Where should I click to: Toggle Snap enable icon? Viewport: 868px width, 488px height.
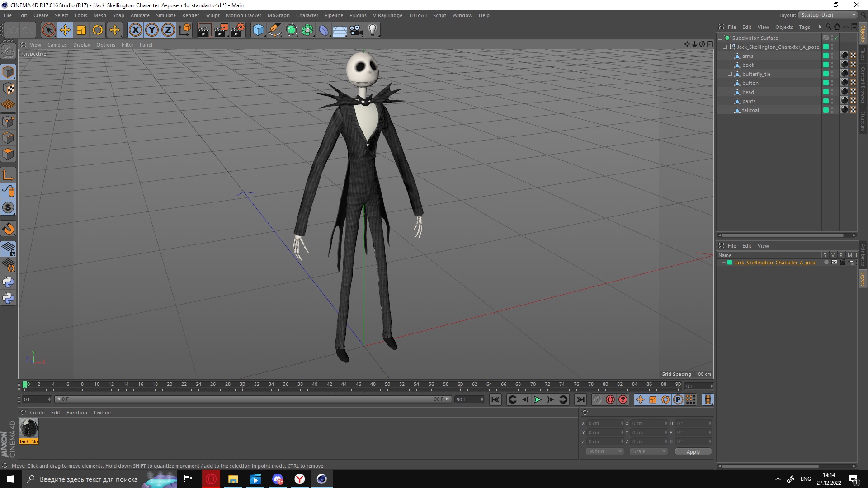tap(8, 229)
